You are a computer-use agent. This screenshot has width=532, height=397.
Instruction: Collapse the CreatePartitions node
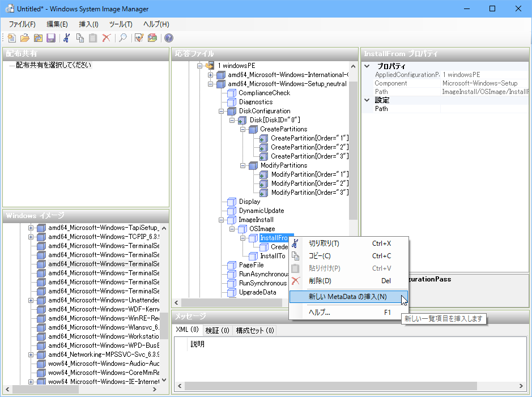[242, 129]
